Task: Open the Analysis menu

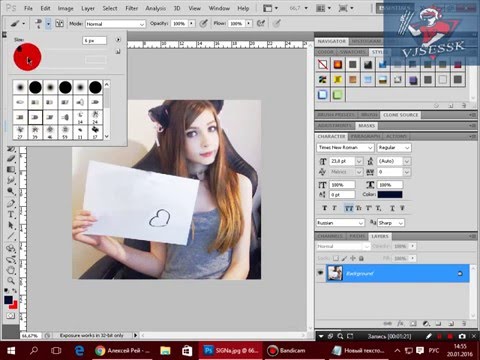Action: [155, 8]
